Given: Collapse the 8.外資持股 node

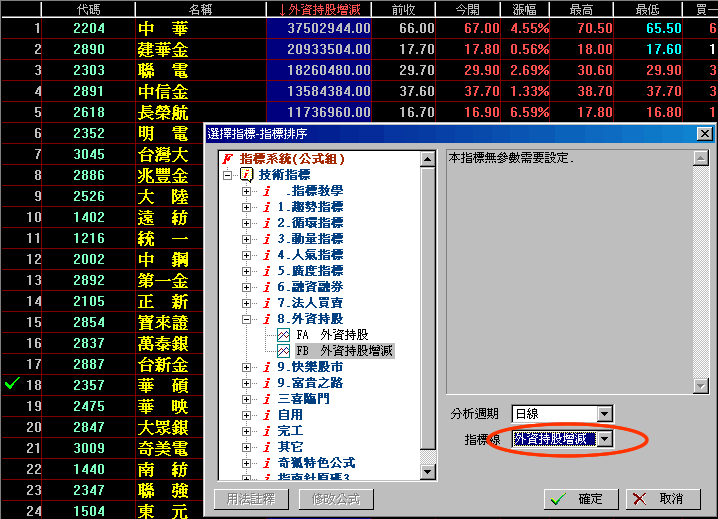Looking at the screenshot, I should coord(246,319).
